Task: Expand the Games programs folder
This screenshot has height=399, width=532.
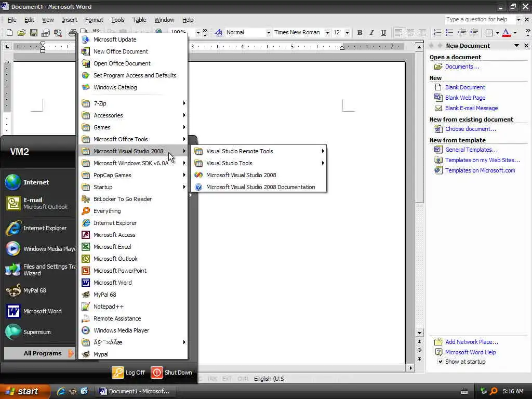Action: pos(134,127)
